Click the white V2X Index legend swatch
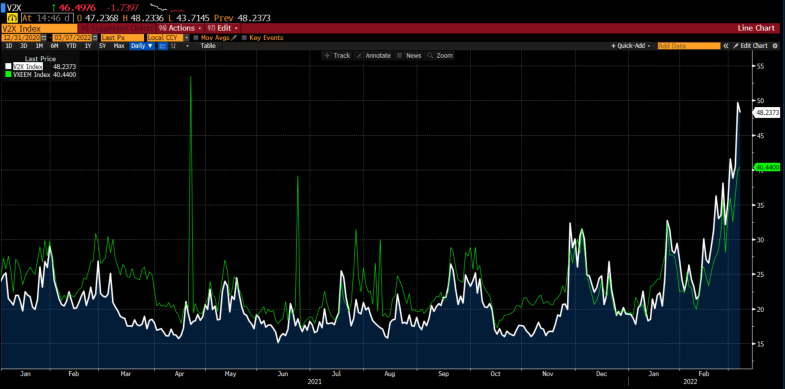This screenshot has width=785, height=389. (x=8, y=66)
